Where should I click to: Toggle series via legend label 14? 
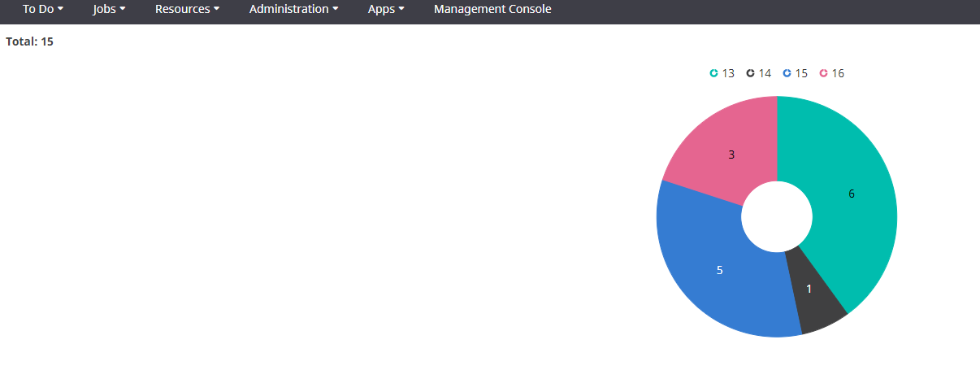coord(765,73)
